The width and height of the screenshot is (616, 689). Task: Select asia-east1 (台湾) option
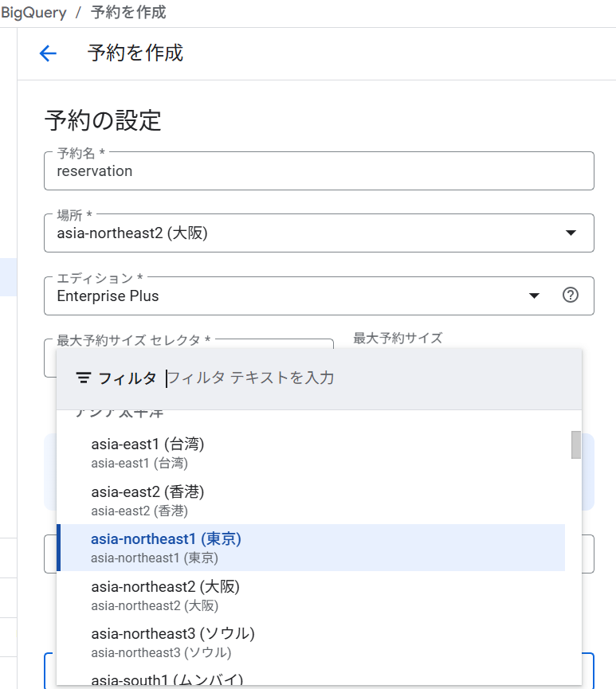coord(311,453)
